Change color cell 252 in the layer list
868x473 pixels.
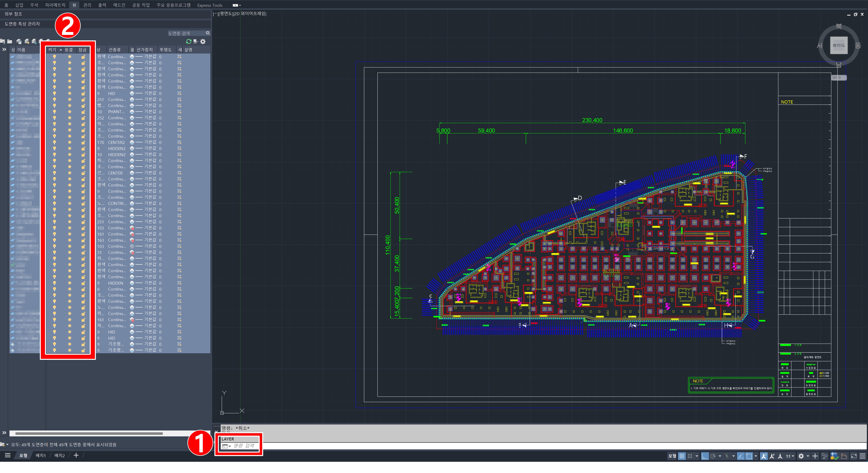(101, 118)
